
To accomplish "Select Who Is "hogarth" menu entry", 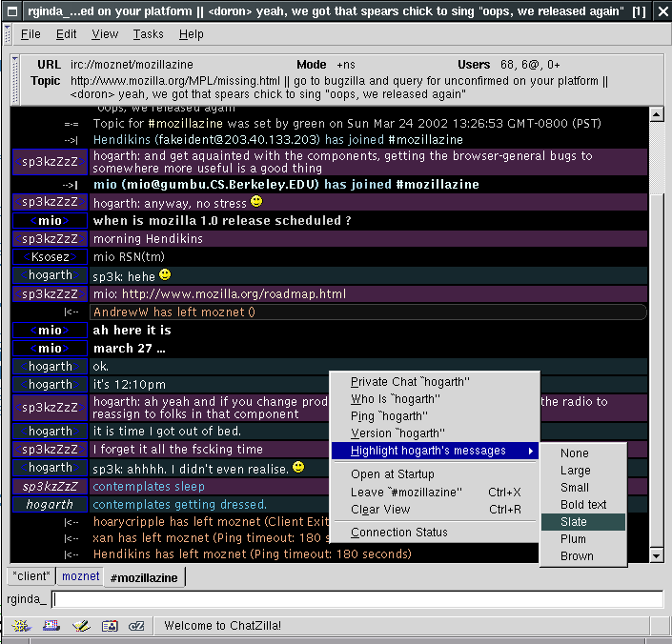I will click(434, 398).
